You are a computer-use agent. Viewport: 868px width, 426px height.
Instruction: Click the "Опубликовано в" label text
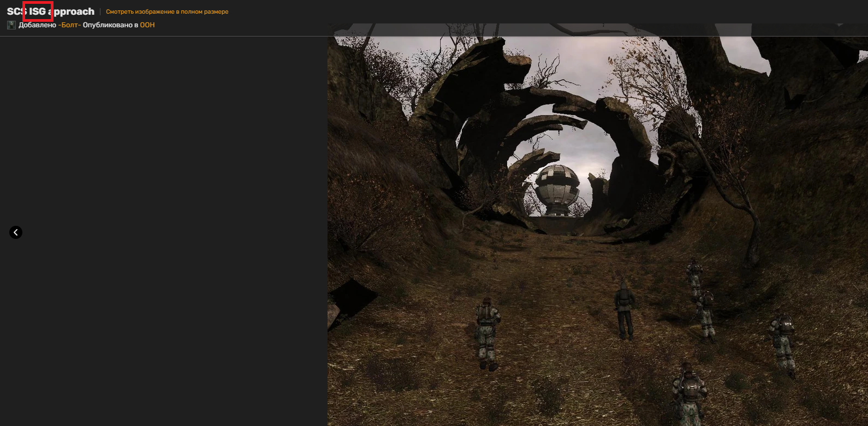pos(110,25)
